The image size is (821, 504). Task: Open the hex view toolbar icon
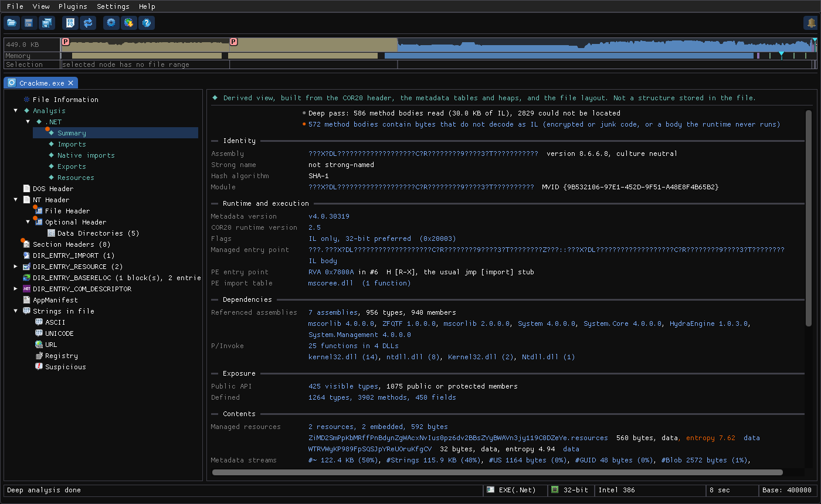point(70,23)
